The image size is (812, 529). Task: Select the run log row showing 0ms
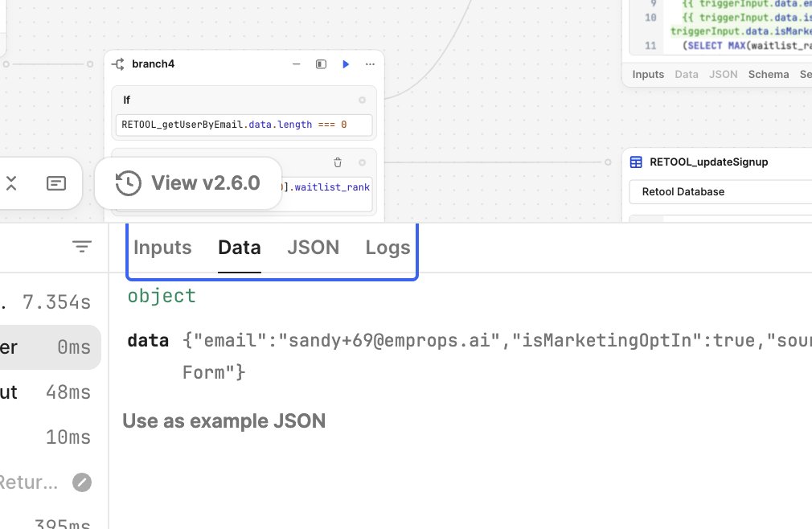(51, 347)
